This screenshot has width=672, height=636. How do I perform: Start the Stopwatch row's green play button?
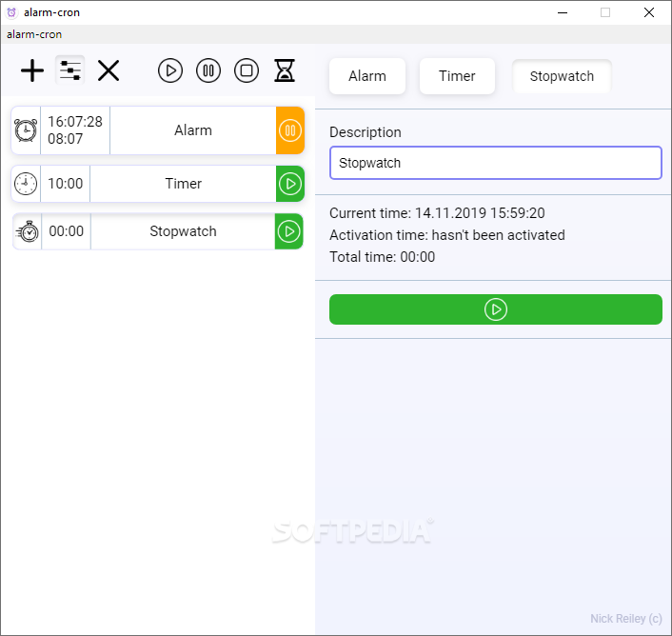(289, 231)
